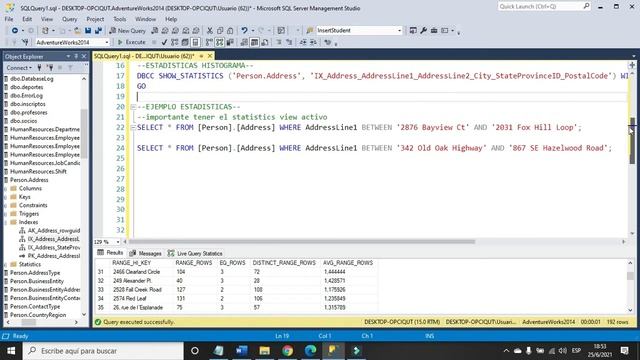Click the Execute button
Viewport: 640px width, 360px height.
pyautogui.click(x=131, y=42)
